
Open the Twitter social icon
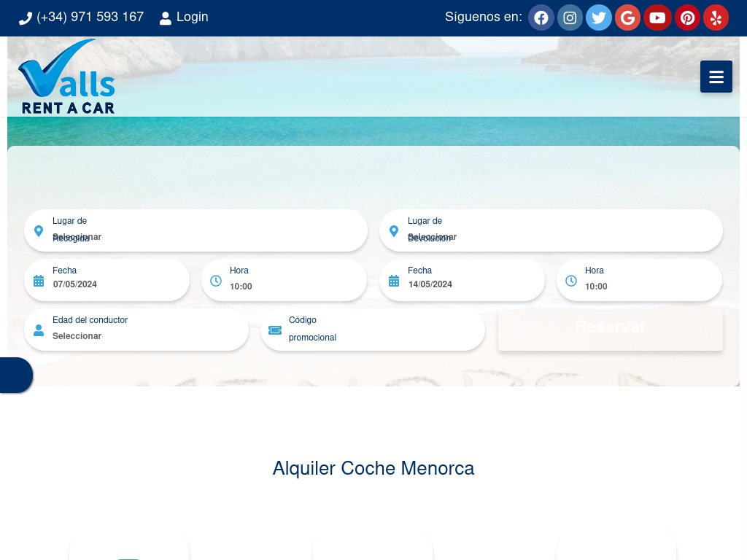click(599, 18)
